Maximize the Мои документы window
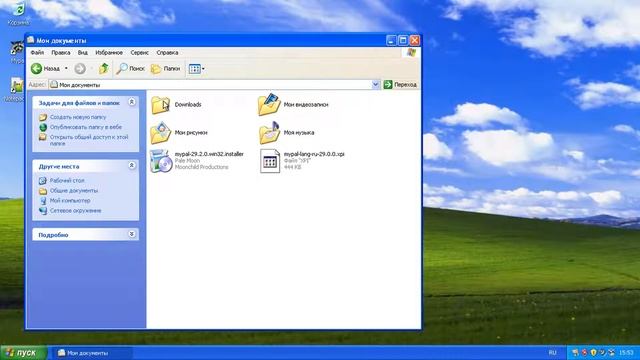Viewport: 640px width, 360px height. point(403,40)
